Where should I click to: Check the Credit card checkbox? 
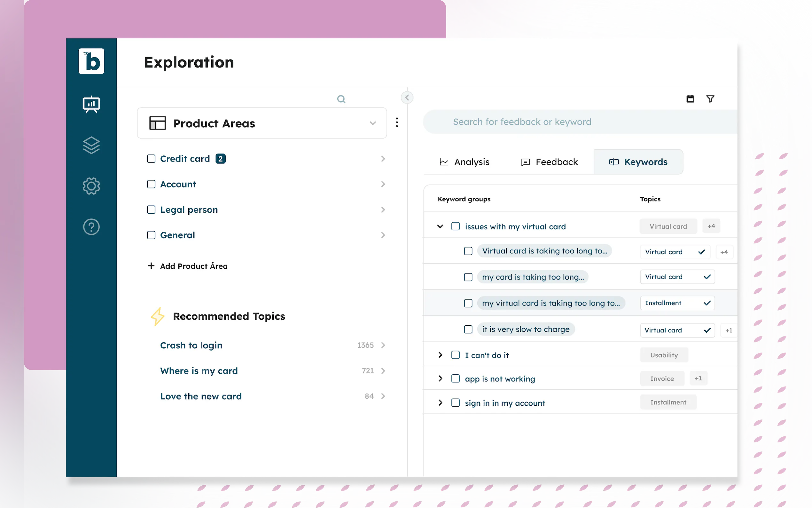coord(152,159)
